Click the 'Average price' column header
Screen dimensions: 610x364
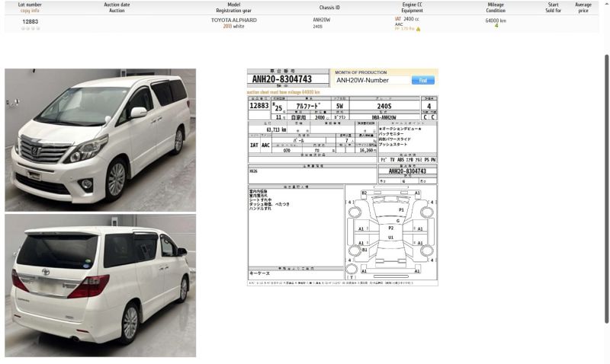point(583,8)
